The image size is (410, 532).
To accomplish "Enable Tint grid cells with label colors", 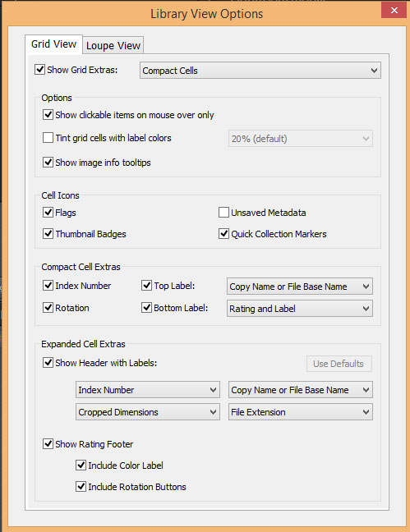I will click(x=48, y=138).
